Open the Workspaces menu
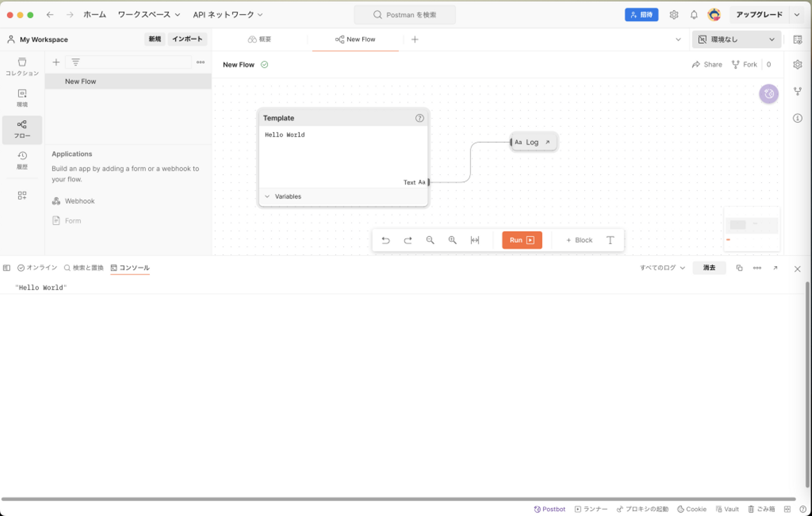Viewport: 812px width, 516px height. pos(149,15)
